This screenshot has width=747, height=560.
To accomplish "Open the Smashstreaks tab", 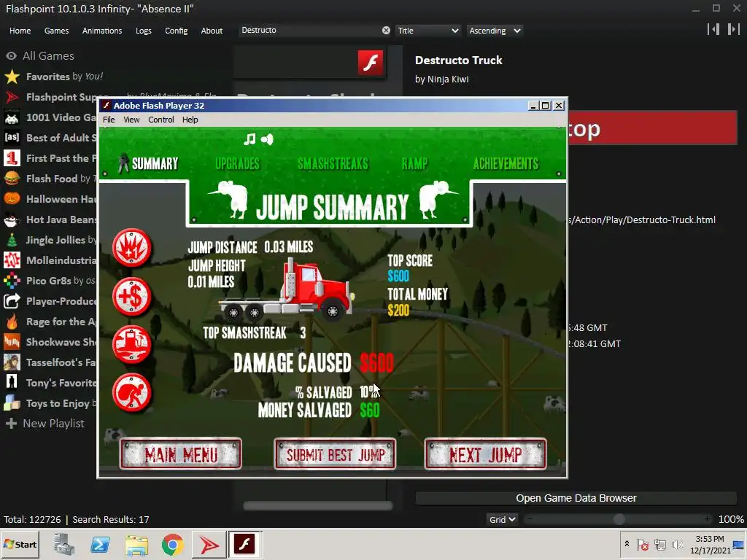I will [333, 164].
